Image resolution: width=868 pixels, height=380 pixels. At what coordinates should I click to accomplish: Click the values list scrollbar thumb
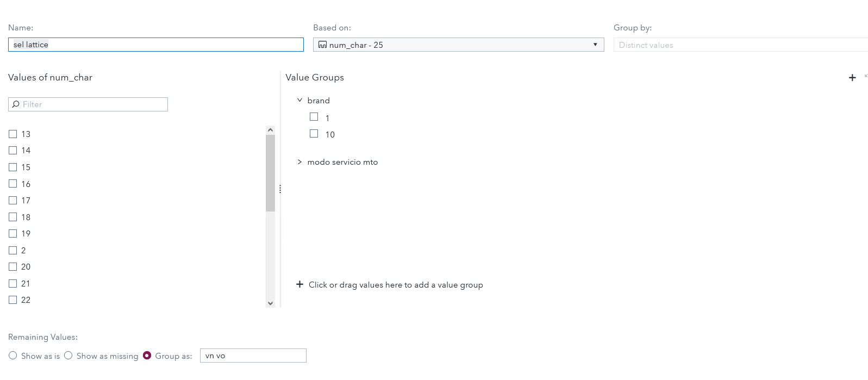pos(270,173)
